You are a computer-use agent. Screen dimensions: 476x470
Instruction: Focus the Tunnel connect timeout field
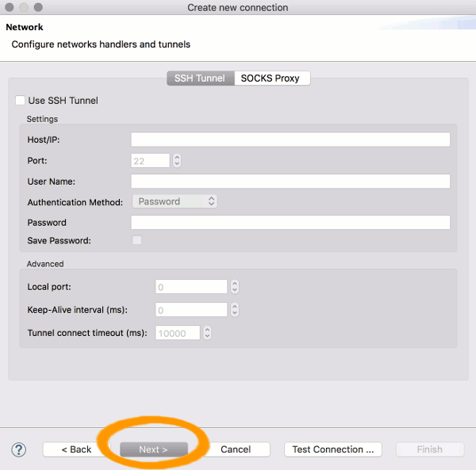(x=178, y=333)
